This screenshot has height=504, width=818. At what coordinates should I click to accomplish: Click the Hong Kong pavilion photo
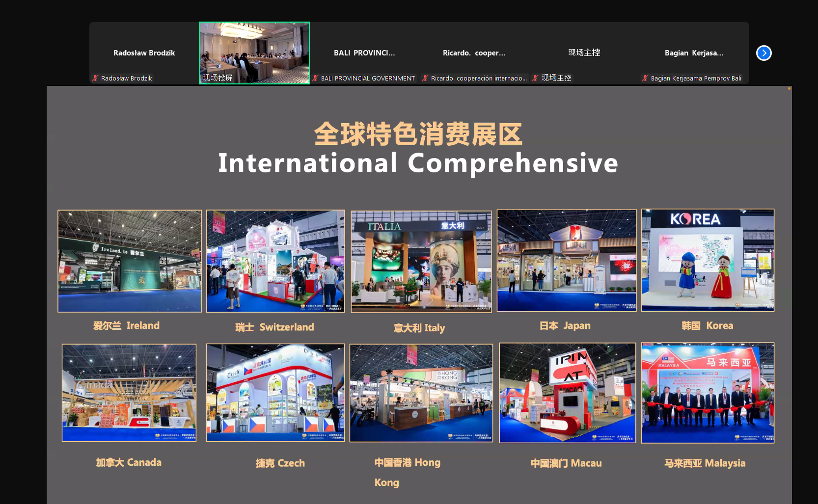tap(421, 393)
